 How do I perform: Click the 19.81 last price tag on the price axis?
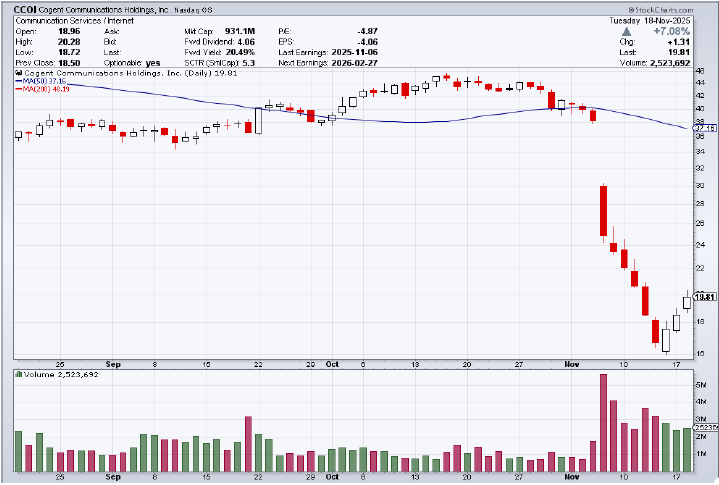(x=705, y=297)
